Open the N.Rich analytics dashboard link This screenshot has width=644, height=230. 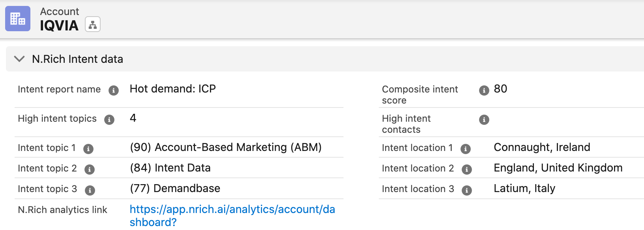(x=232, y=209)
